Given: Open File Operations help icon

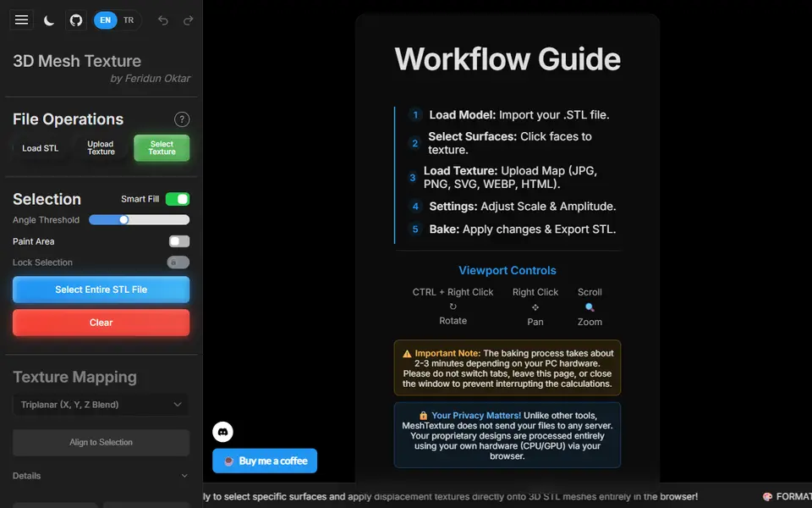Looking at the screenshot, I should 182,119.
